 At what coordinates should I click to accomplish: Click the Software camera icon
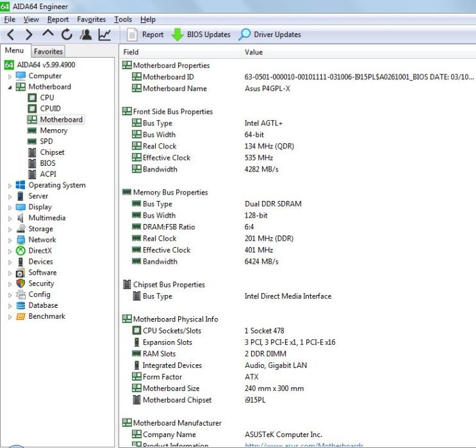pyautogui.click(x=21, y=273)
